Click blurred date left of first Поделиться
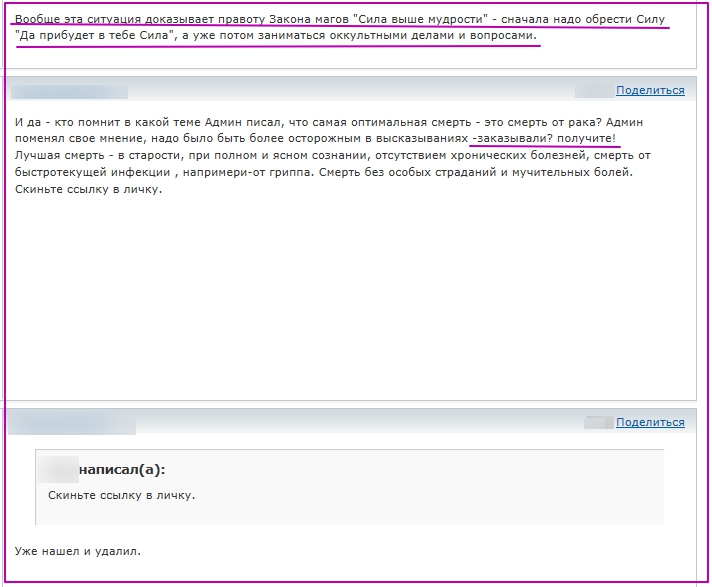 click(592, 90)
